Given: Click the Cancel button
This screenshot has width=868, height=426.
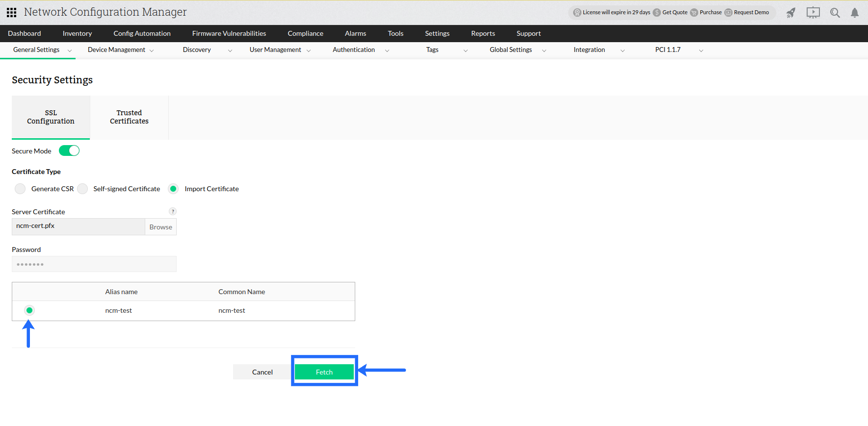Looking at the screenshot, I should point(263,372).
